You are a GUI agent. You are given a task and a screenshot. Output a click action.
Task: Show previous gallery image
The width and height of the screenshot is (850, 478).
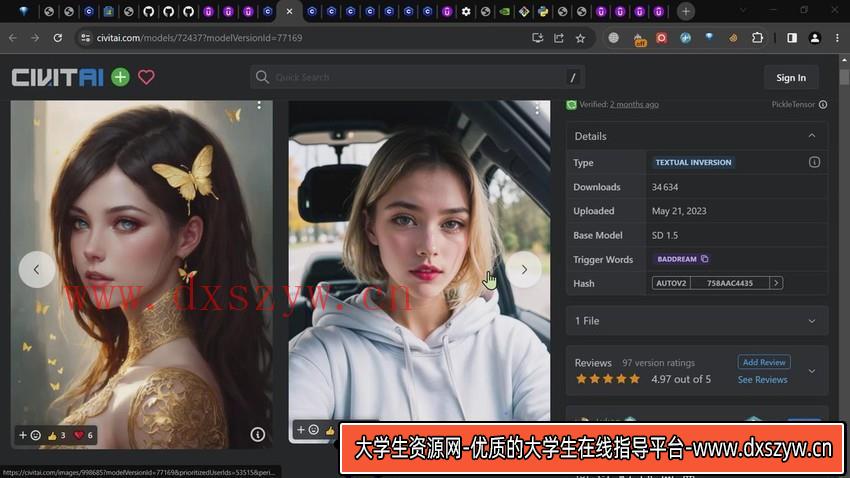click(x=36, y=269)
